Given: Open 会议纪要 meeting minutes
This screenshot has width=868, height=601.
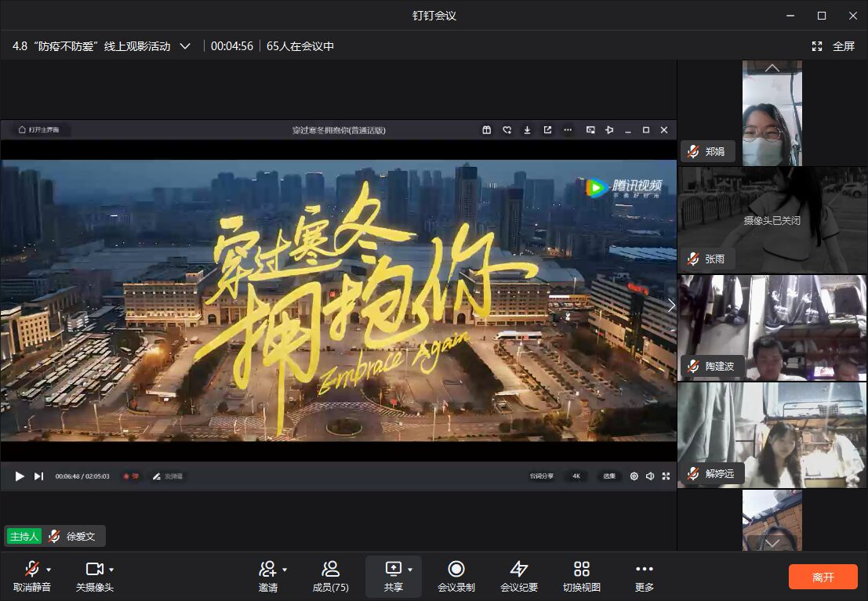Looking at the screenshot, I should click(x=518, y=576).
